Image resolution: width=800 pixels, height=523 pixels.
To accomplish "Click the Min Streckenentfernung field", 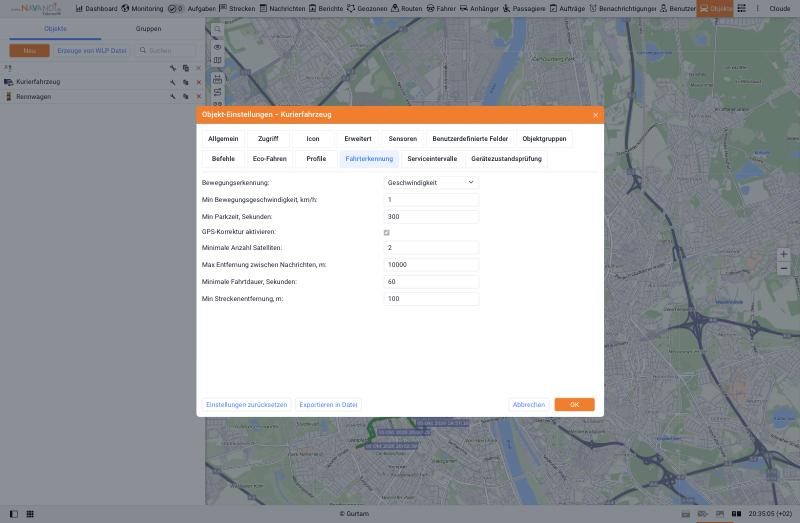I will (x=431, y=299).
